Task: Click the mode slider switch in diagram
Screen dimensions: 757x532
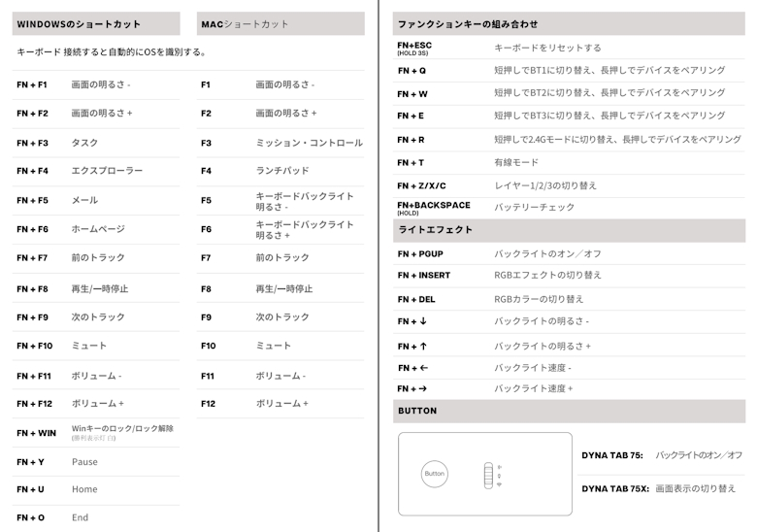Action: tap(488, 475)
